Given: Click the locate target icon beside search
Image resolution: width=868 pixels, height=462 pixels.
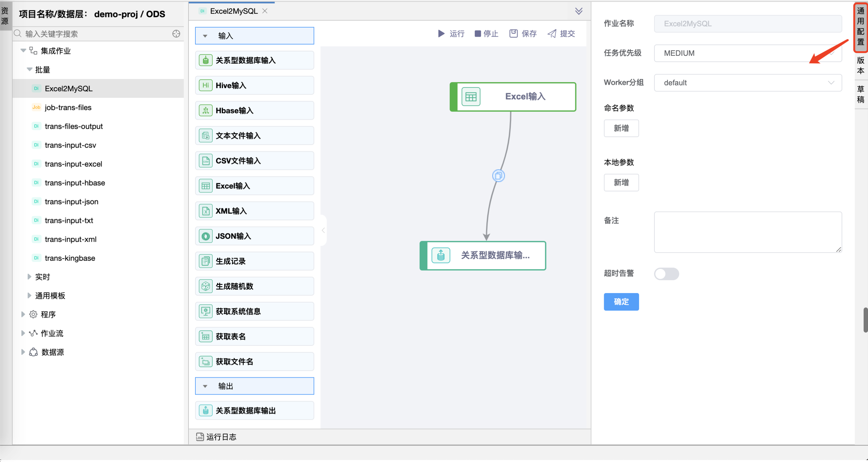Looking at the screenshot, I should [176, 34].
